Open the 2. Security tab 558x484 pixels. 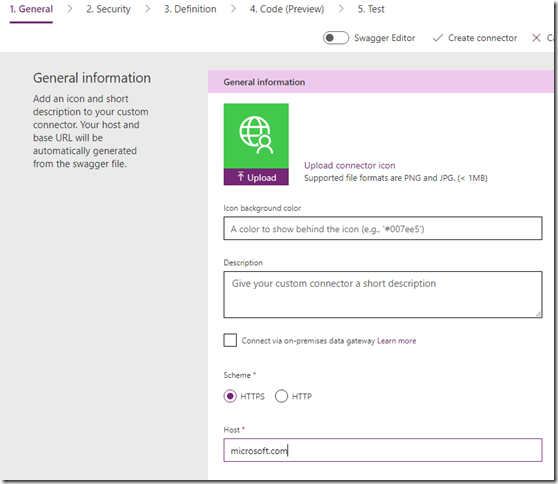tap(109, 9)
